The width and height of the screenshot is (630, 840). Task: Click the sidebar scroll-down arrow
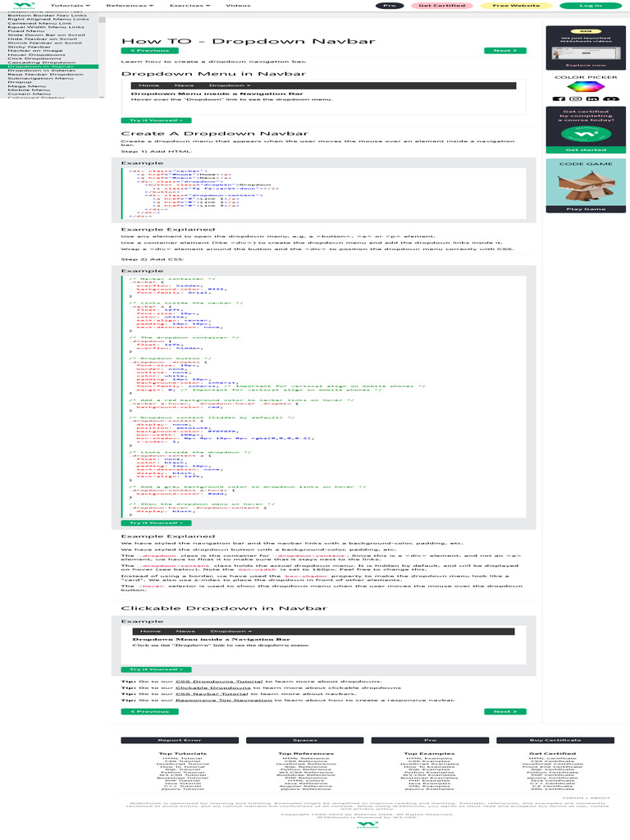(102, 97)
